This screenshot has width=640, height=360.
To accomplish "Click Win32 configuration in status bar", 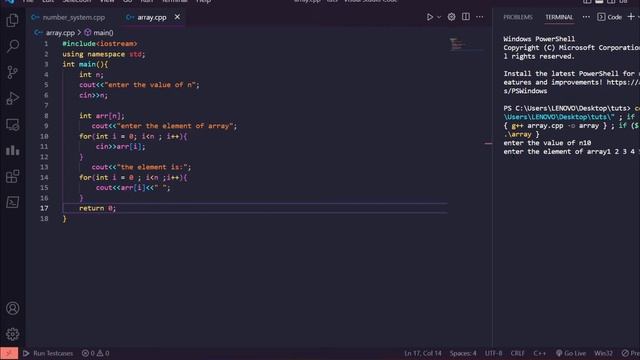I will (603, 353).
